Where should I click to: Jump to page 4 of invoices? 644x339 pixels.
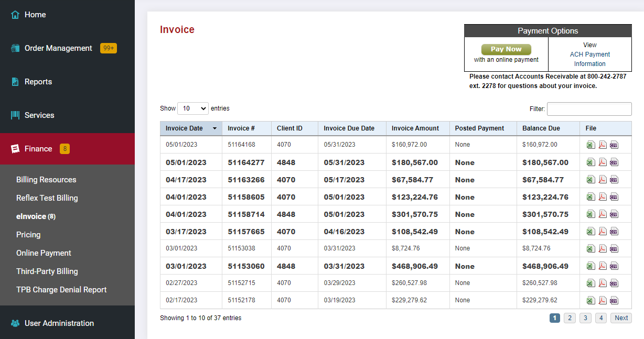601,318
